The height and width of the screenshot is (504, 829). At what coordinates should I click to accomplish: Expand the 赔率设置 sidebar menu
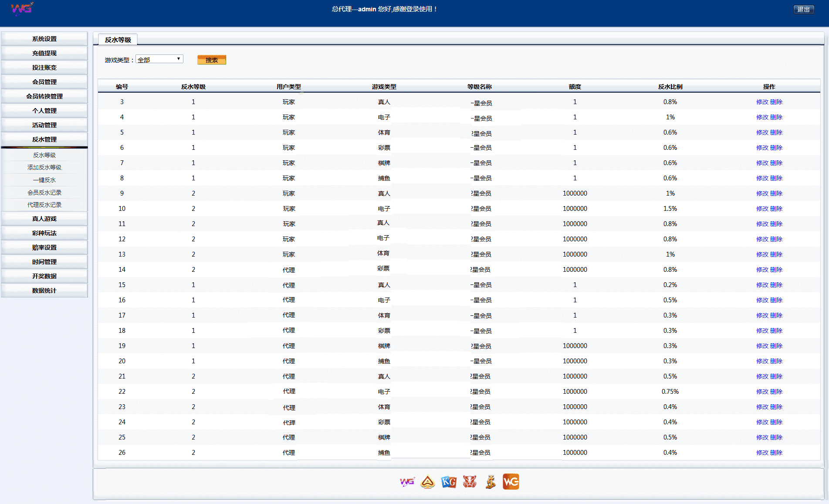44,247
